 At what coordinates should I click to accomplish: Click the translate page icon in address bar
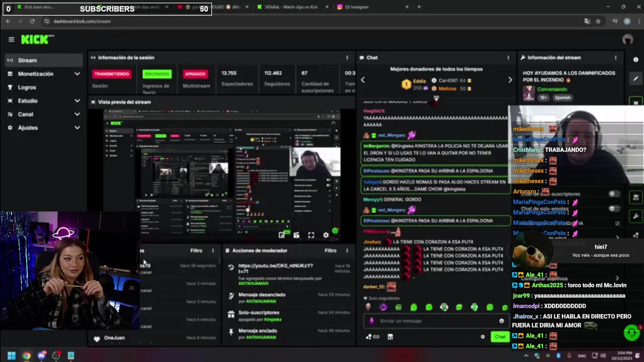587,21
